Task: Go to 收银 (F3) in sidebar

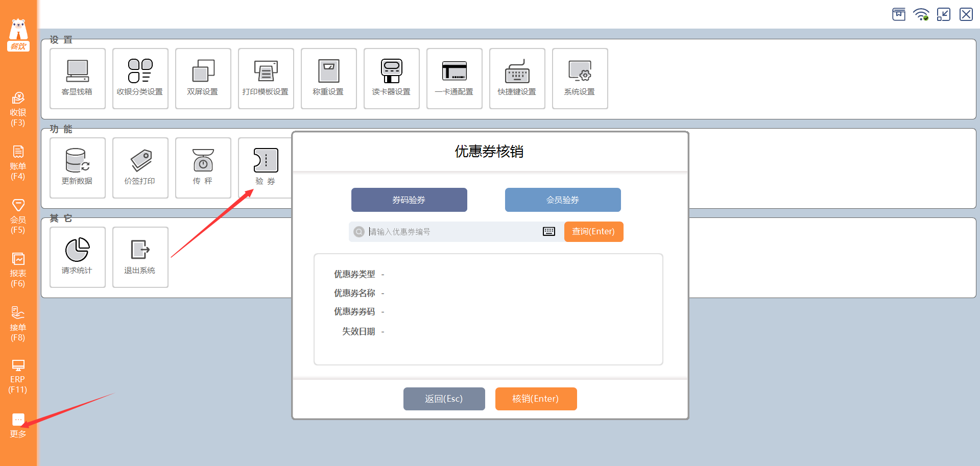Action: point(18,109)
